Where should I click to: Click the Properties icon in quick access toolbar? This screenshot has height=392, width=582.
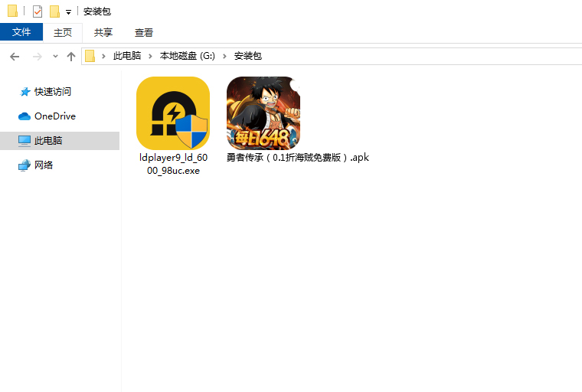[x=38, y=11]
